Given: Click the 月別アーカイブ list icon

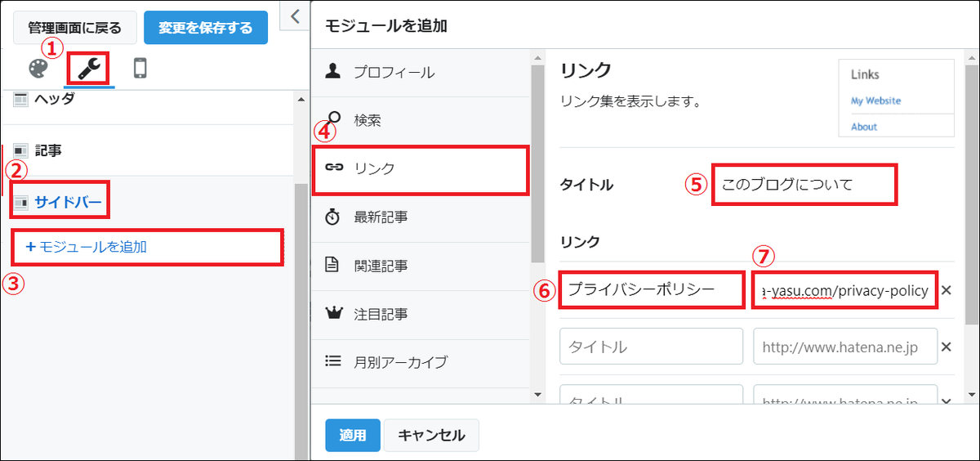Looking at the screenshot, I should point(332,360).
